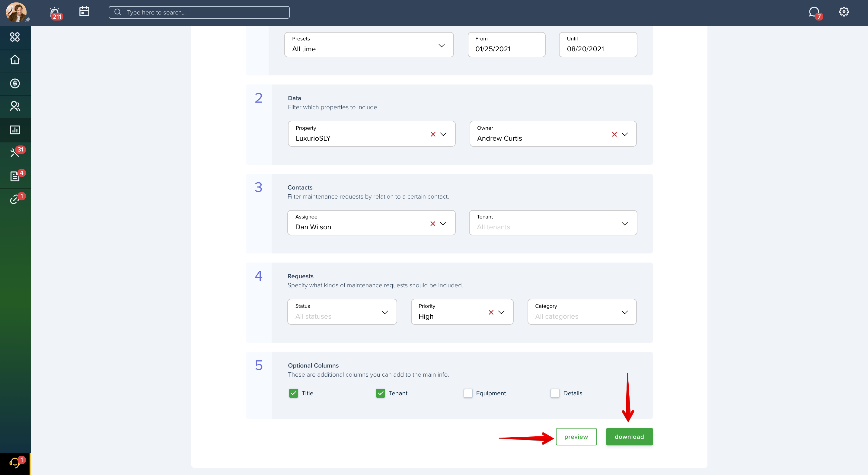Open the contacts people icon
The width and height of the screenshot is (868, 475).
(15, 107)
